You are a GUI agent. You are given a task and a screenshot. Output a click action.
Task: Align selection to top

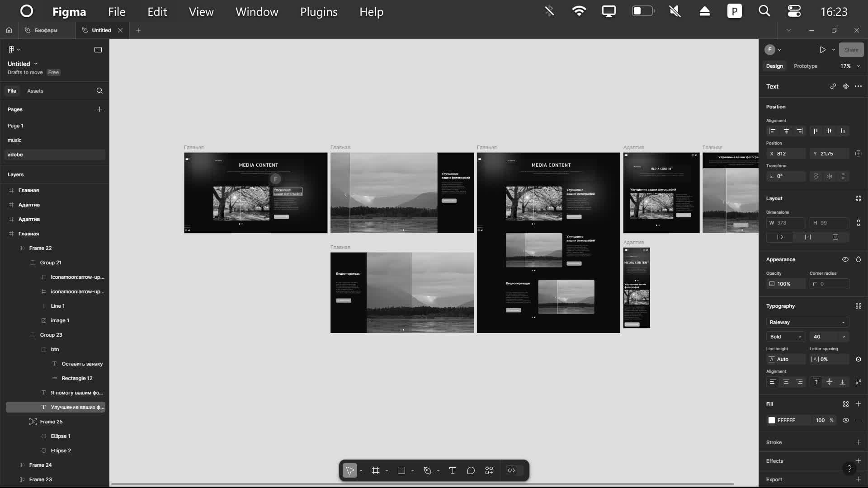pyautogui.click(x=816, y=131)
